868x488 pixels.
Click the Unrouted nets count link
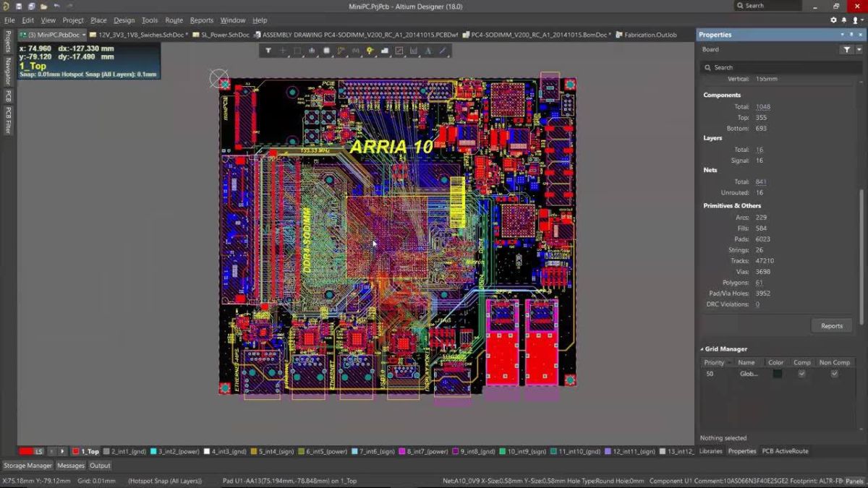click(x=758, y=192)
